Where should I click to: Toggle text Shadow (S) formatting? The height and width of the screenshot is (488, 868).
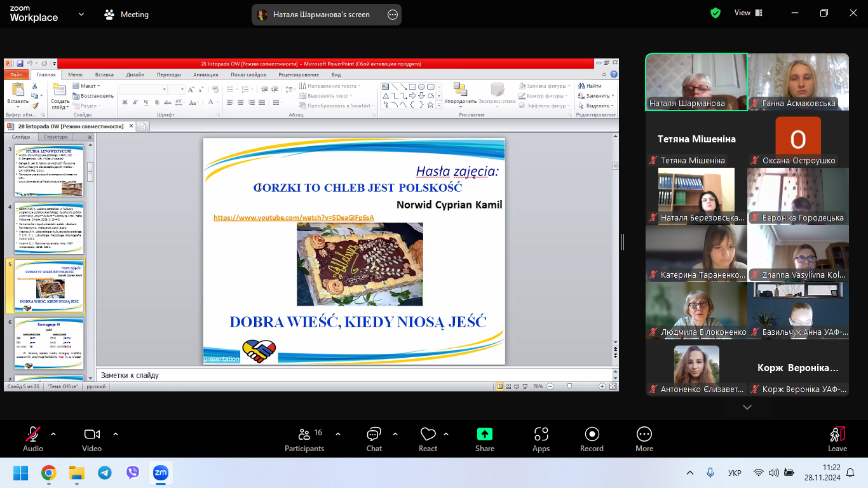pos(156,102)
